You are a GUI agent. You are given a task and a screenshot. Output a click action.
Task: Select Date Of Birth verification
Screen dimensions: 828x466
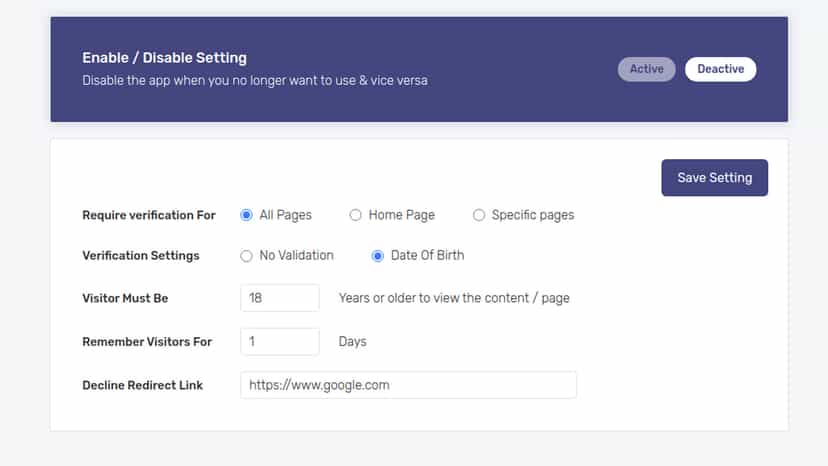point(378,256)
